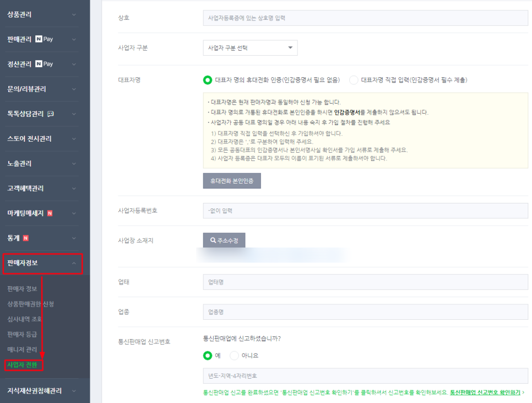This screenshot has width=532, height=403.
Task: Open 문의/리뷰관리 in the sidebar
Action: (x=26, y=89)
